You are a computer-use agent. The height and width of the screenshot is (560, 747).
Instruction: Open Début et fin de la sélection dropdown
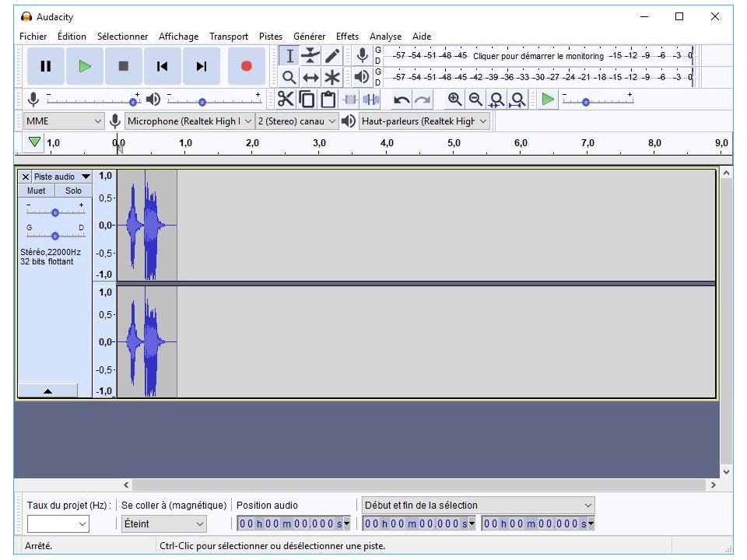tap(479, 505)
